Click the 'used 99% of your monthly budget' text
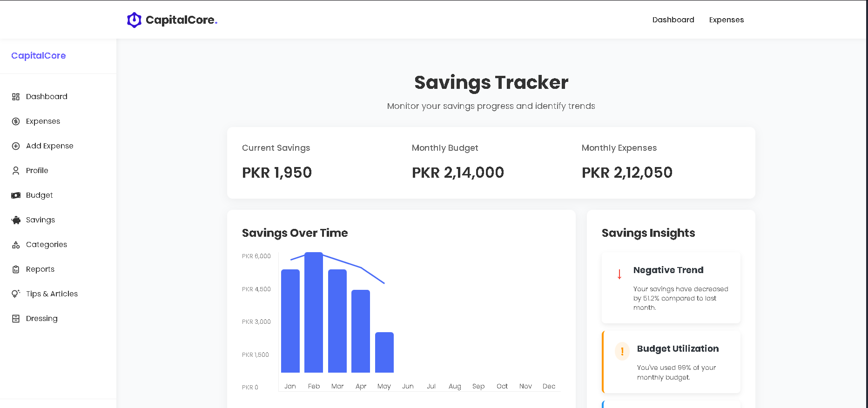The image size is (868, 408). click(677, 373)
